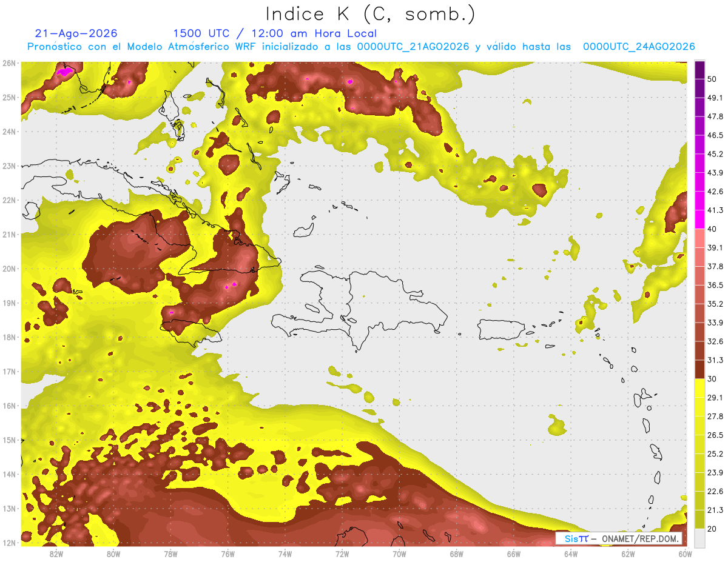Screen dimensions: 728x562
Task: Click the colorbar value '33.9'
Action: tap(716, 323)
